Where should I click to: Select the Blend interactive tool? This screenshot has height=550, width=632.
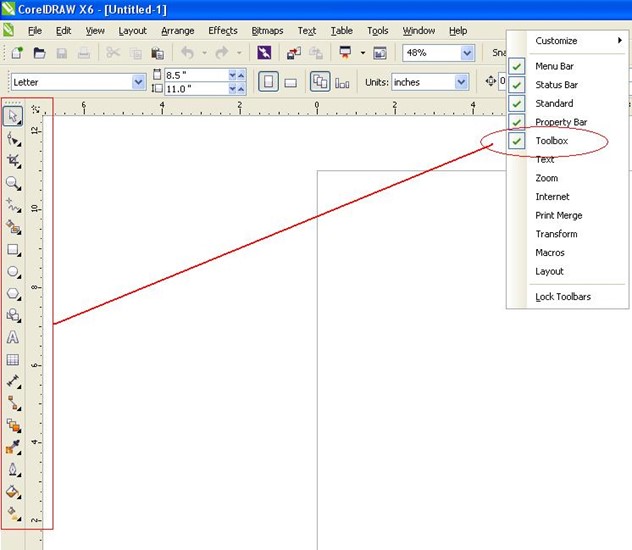[14, 425]
